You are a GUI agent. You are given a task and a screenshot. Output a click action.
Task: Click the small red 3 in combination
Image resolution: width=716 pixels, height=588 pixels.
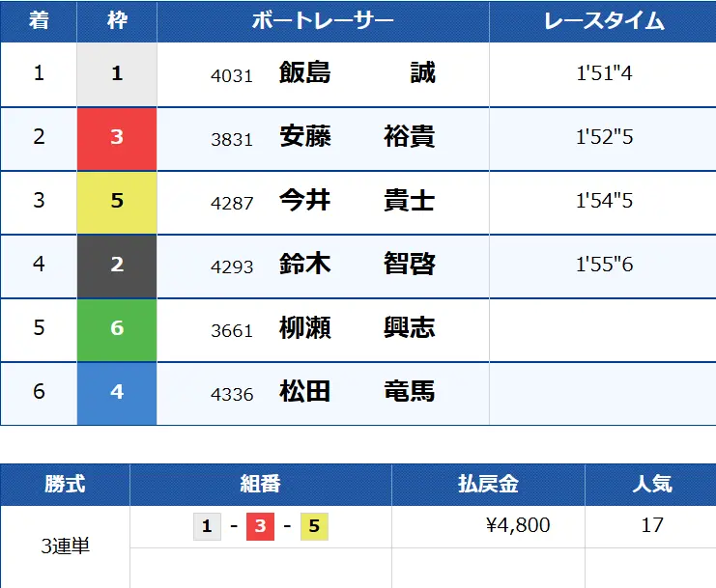260,527
